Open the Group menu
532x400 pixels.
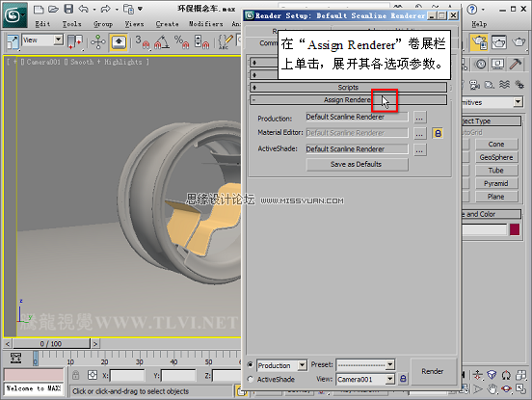point(103,24)
